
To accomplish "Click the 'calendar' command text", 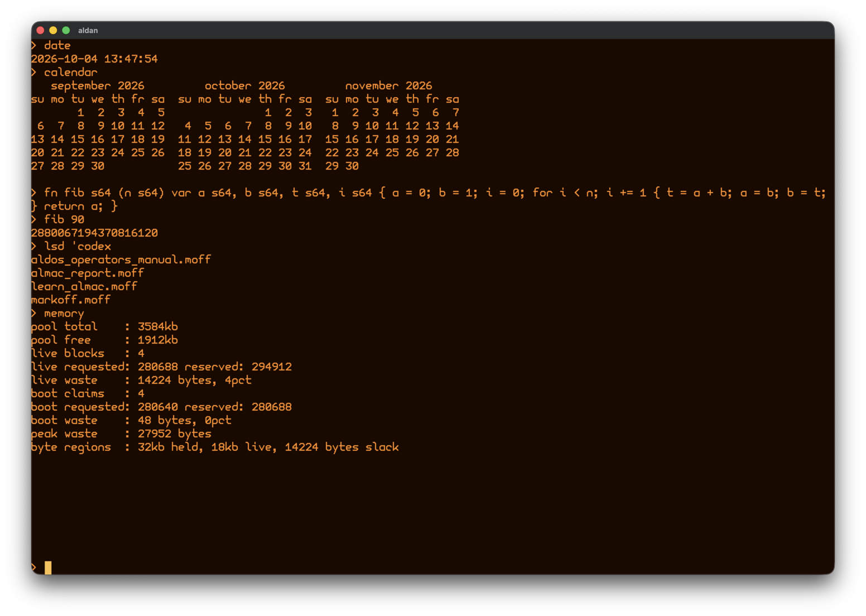I will [x=71, y=73].
